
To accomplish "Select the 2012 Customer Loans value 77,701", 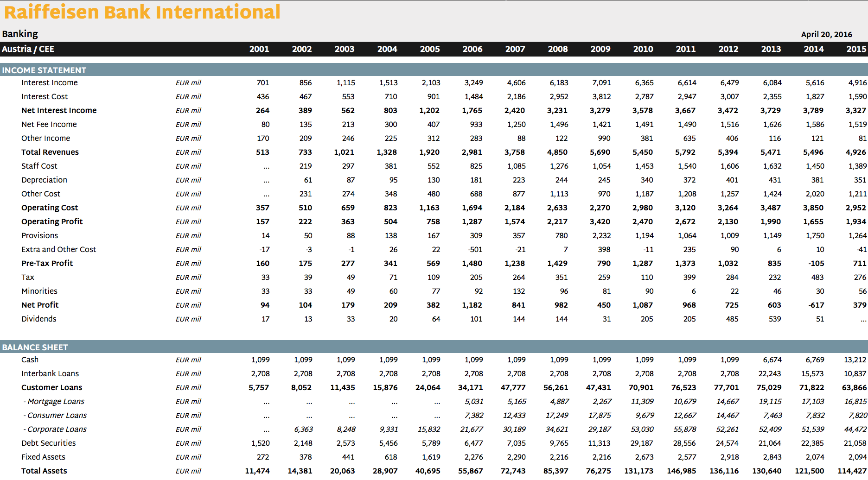I will 727,387.
